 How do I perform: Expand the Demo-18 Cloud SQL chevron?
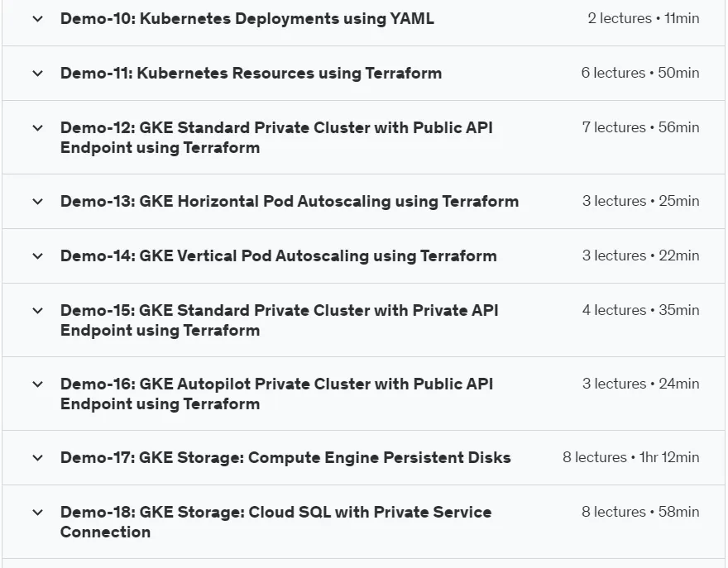tap(37, 513)
